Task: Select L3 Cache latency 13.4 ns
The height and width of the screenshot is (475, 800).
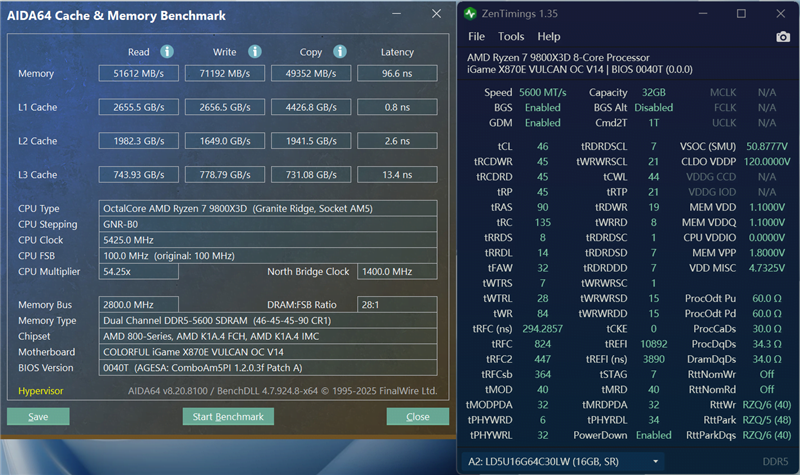Action: [397, 174]
